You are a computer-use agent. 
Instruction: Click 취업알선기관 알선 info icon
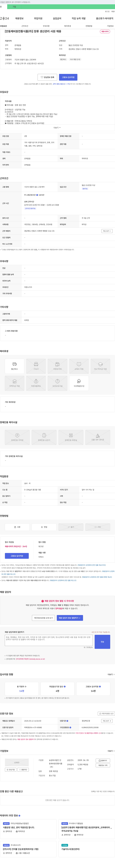click(x=65, y=686)
